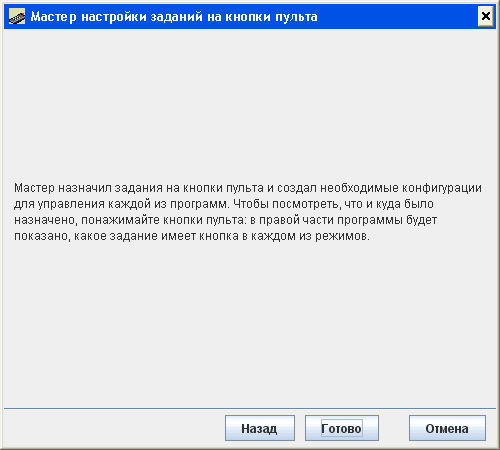Open the window system menu via remote icon

pyautogui.click(x=17, y=16)
